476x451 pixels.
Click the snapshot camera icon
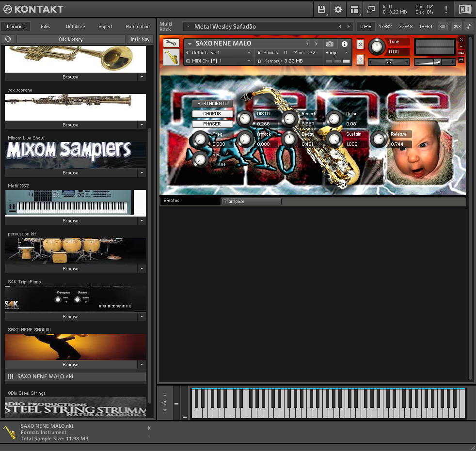coord(330,44)
